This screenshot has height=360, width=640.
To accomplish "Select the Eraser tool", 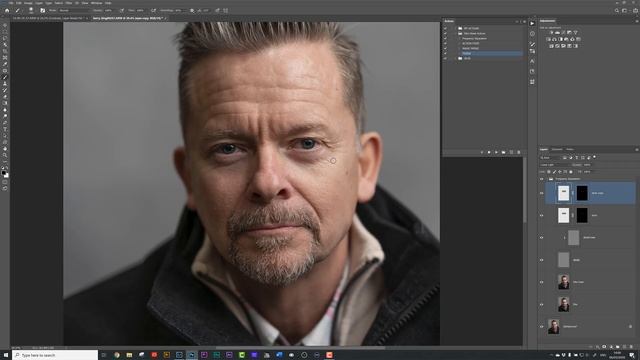I will [x=5, y=97].
